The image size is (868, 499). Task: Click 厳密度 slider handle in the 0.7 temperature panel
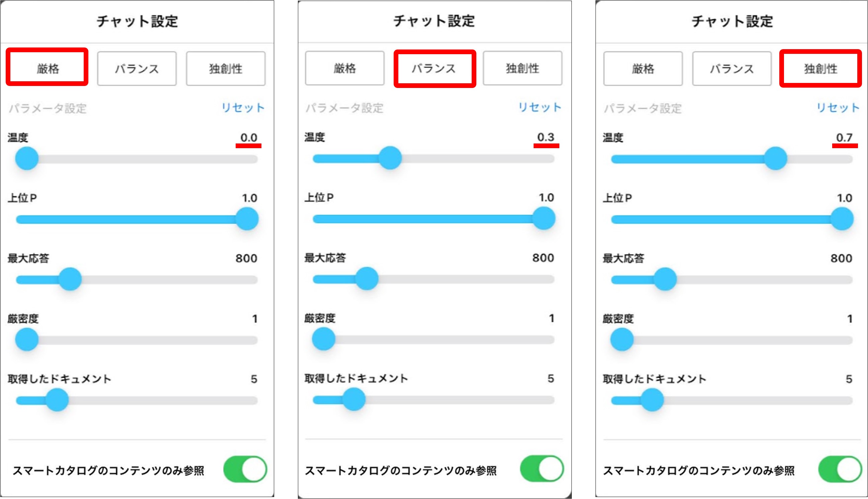pyautogui.click(x=622, y=340)
